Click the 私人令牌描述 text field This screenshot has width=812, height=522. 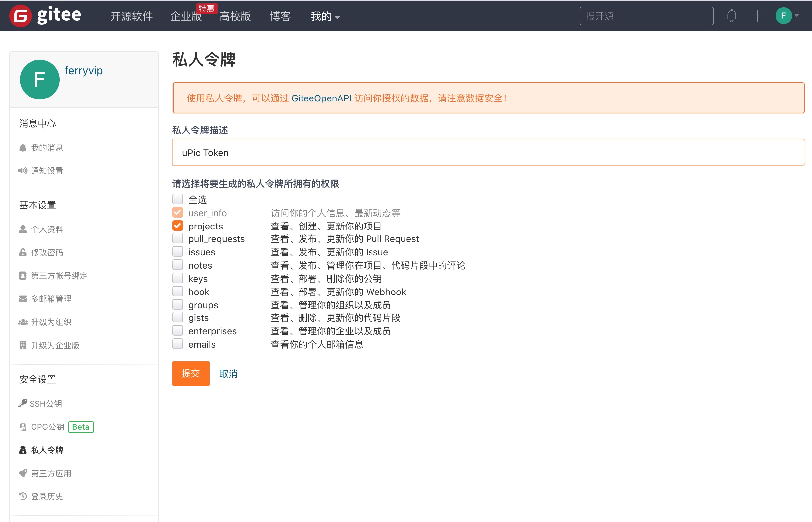pos(488,153)
